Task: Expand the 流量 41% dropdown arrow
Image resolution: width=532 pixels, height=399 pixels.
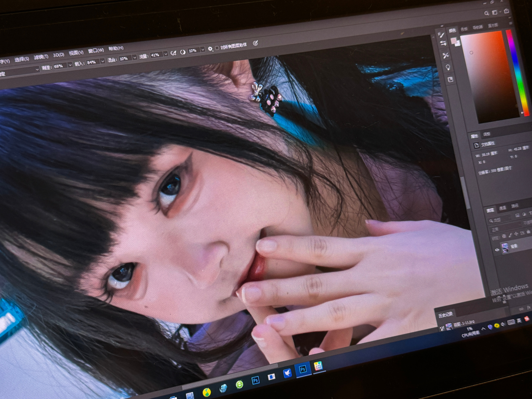Action: click(x=166, y=54)
